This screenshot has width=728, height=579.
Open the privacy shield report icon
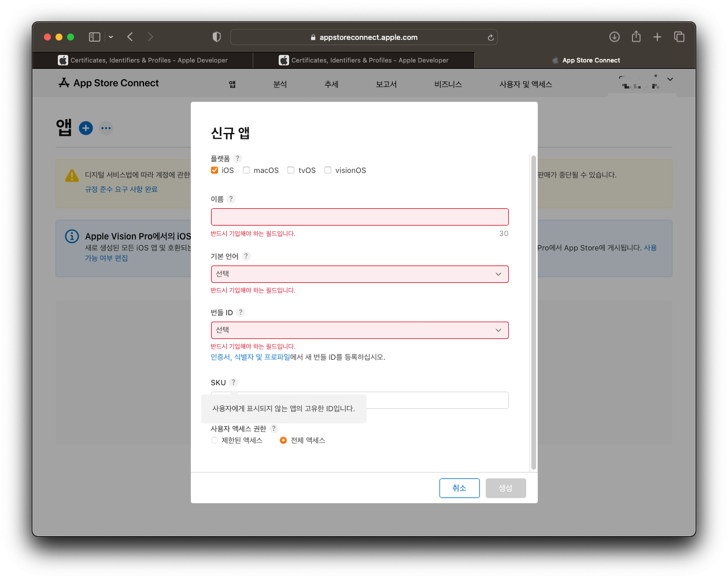[217, 37]
